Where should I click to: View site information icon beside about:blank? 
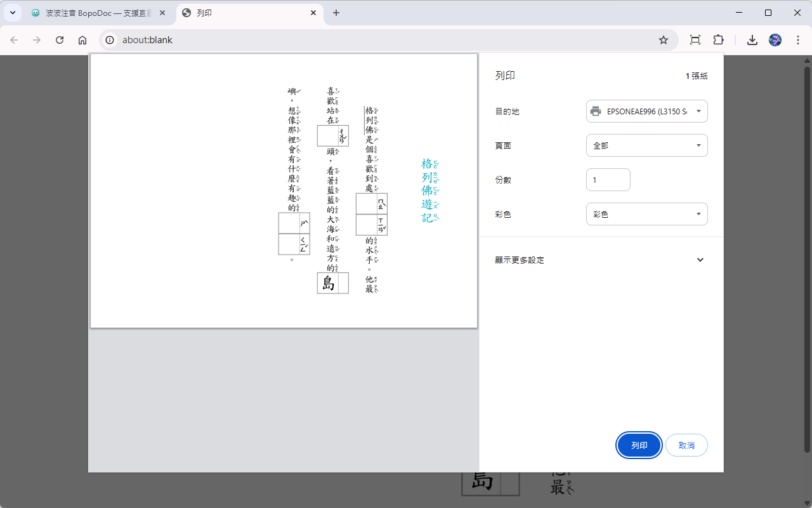pyautogui.click(x=110, y=39)
